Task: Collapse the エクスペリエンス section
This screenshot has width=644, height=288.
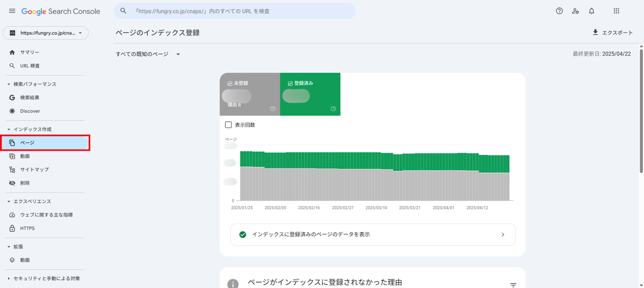Action: coord(9,202)
